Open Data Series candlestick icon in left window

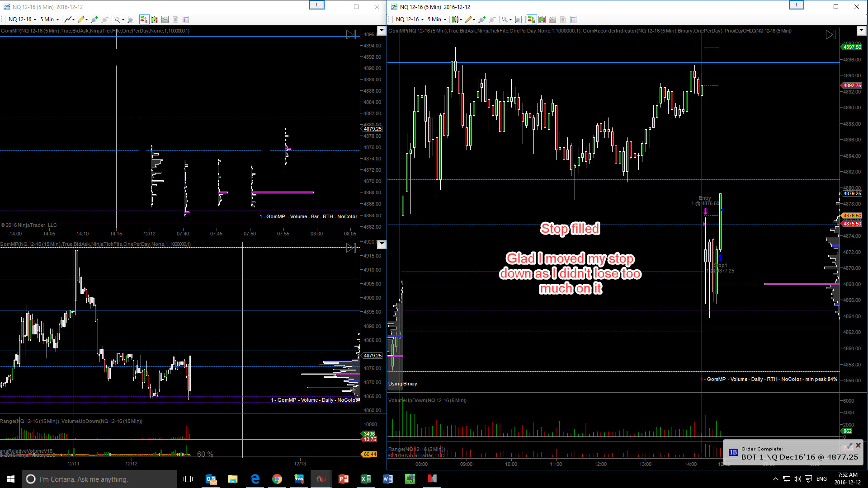(x=155, y=19)
